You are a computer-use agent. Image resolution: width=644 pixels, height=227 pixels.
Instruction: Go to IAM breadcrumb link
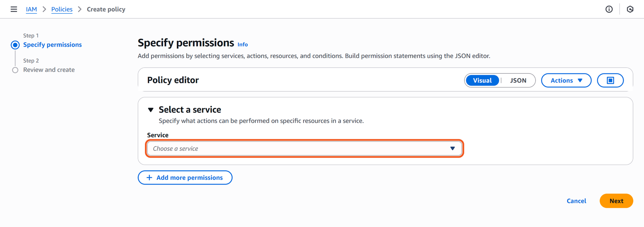click(x=31, y=9)
